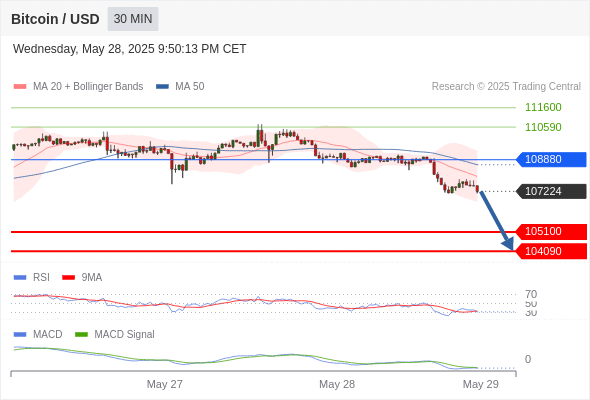This screenshot has height=400, width=590.
Task: Click the MA 50 legend label
Action: coord(190,87)
